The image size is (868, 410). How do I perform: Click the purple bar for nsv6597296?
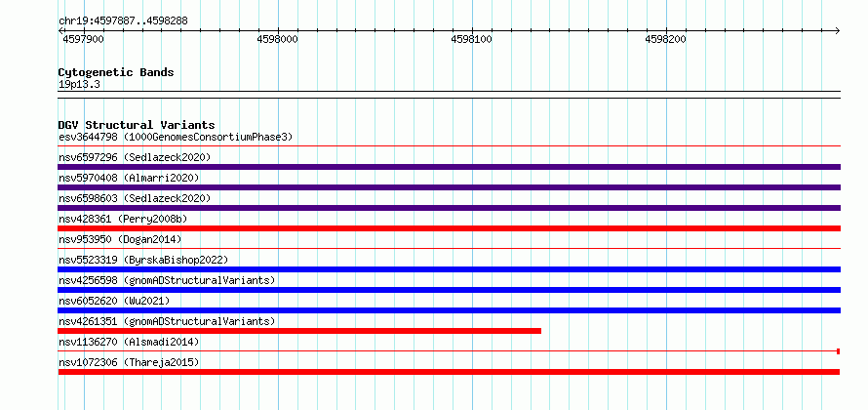coord(449,167)
